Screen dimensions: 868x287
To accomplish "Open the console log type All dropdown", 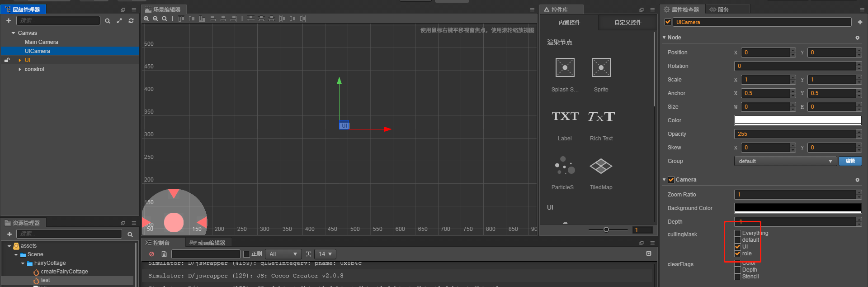I will tap(283, 254).
